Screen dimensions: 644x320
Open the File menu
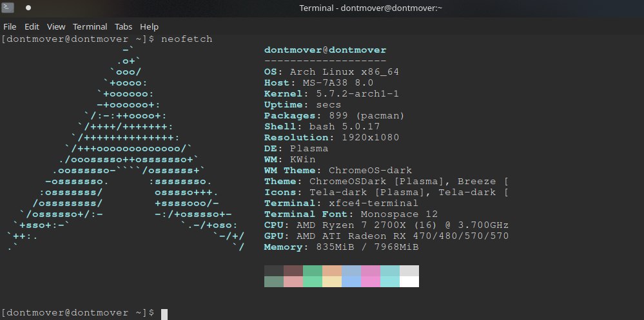(10, 26)
